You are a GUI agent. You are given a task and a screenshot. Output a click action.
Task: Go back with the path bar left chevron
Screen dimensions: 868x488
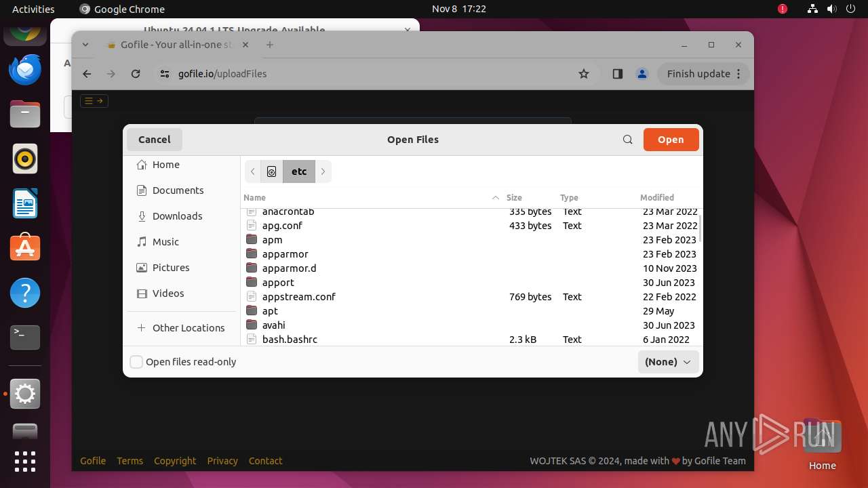(253, 171)
